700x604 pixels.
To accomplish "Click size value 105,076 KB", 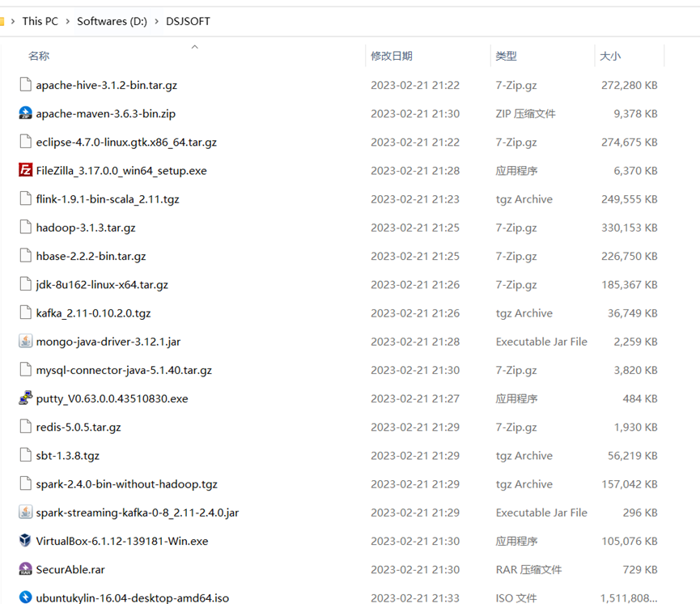I will pos(630,541).
